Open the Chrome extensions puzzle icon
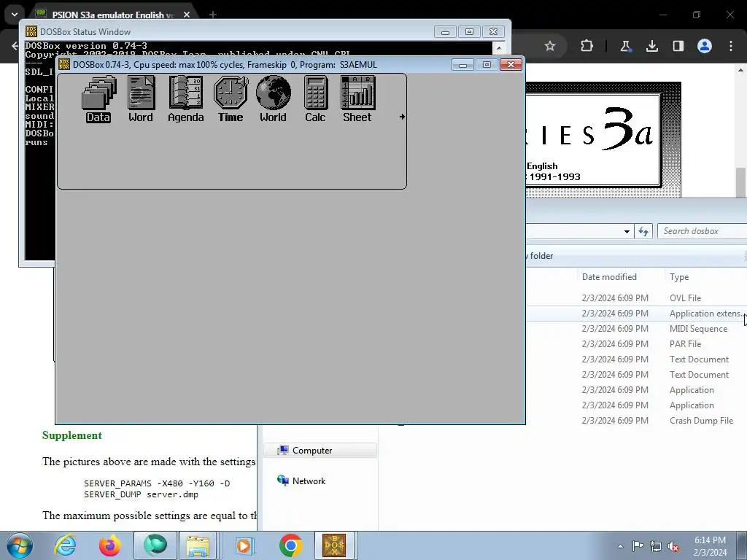Screen dimensions: 747x560 (x=587, y=46)
